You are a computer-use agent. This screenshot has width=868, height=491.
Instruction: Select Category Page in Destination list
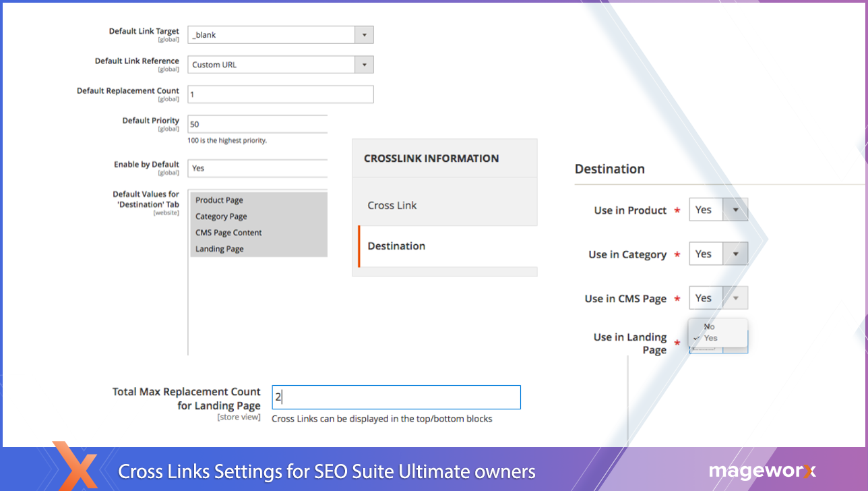tap(221, 216)
